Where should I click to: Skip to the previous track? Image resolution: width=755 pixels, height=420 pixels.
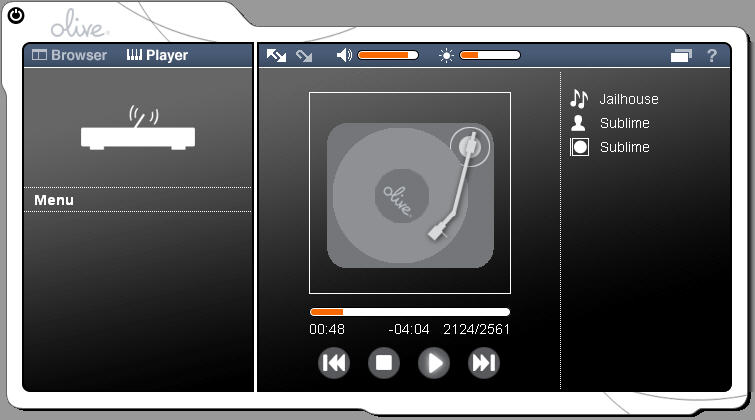coord(334,363)
